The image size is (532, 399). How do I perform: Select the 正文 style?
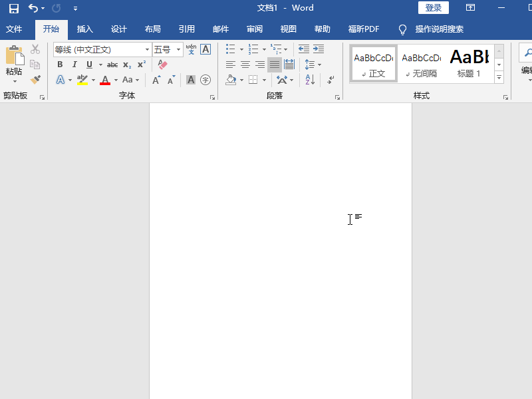pyautogui.click(x=374, y=64)
